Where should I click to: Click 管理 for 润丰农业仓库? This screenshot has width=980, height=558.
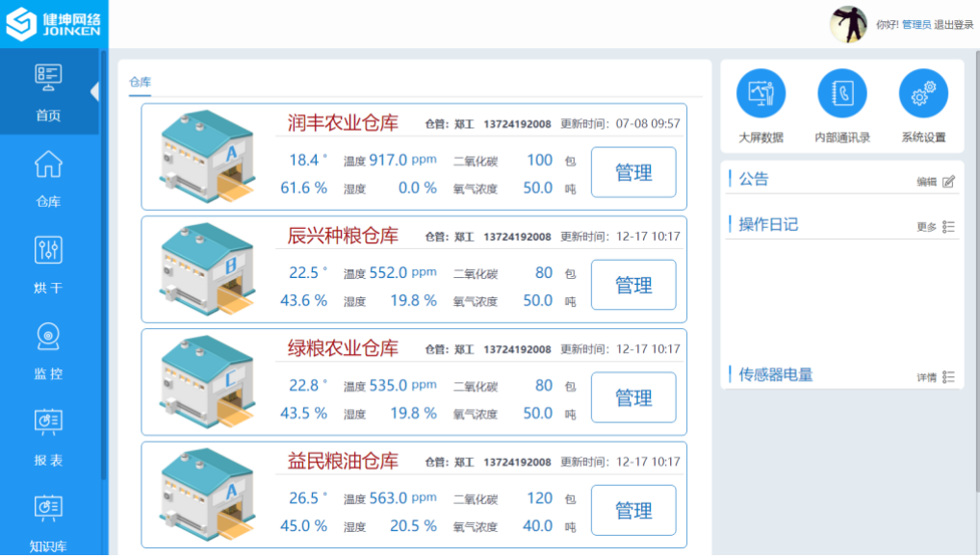633,173
